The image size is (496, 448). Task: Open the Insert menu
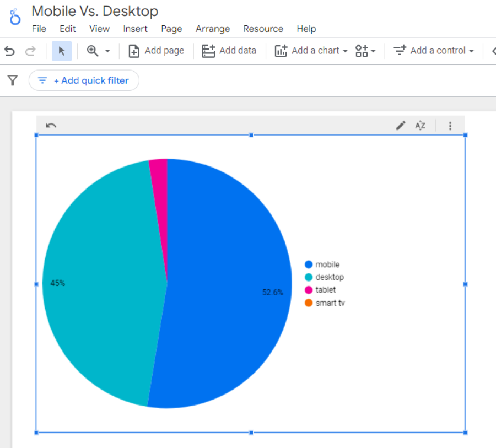coord(136,29)
